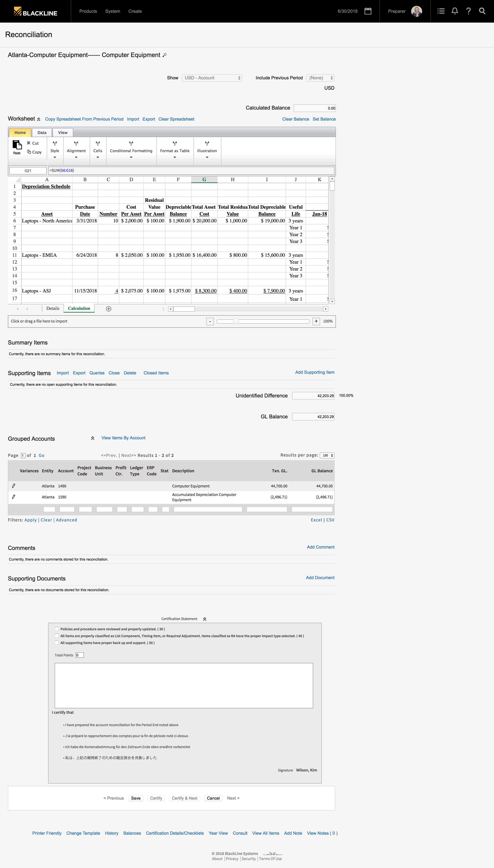Open Include Previous Period dropdown
This screenshot has height=868, width=494.
pyautogui.click(x=320, y=78)
